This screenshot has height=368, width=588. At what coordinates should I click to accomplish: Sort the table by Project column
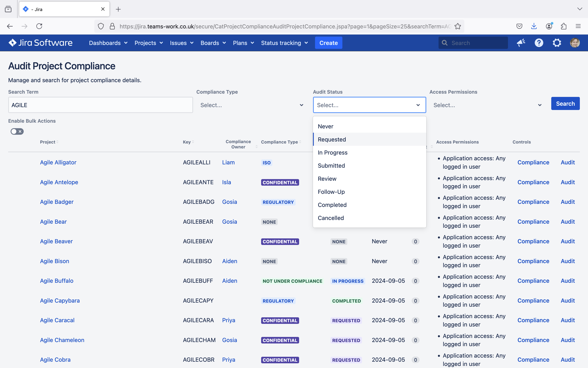click(x=49, y=142)
